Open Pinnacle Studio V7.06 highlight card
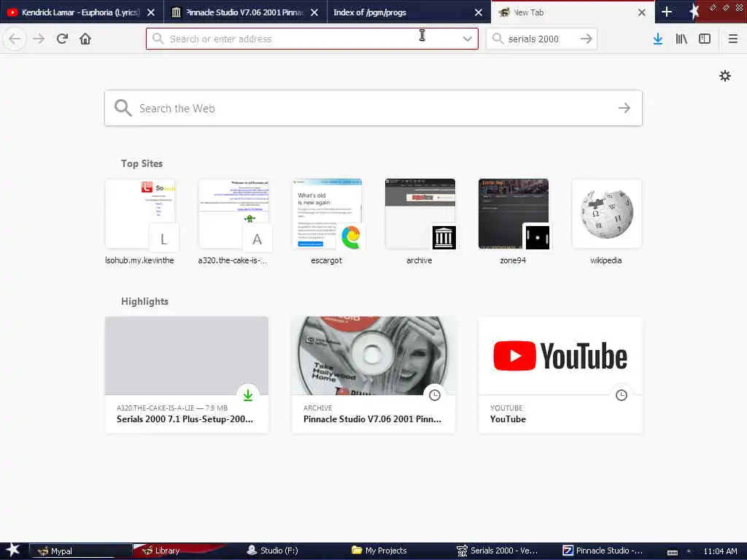Screen dimensions: 747x560 [x=373, y=375]
